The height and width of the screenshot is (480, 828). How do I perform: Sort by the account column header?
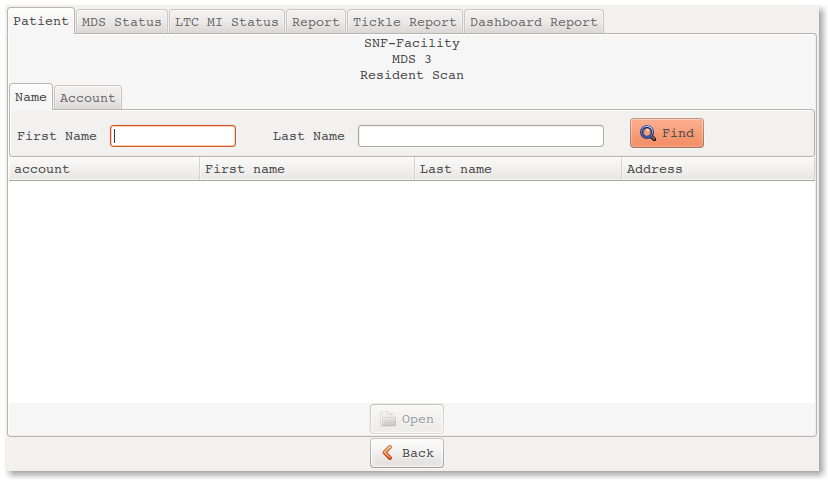104,169
